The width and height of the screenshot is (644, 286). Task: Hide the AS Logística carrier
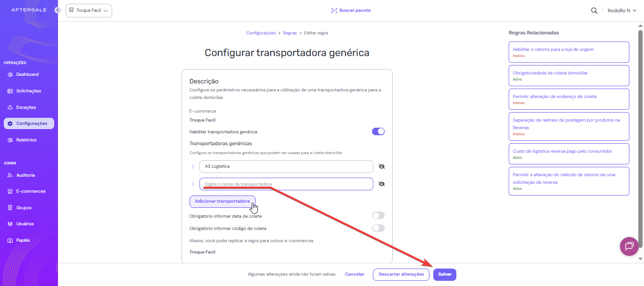click(381, 166)
